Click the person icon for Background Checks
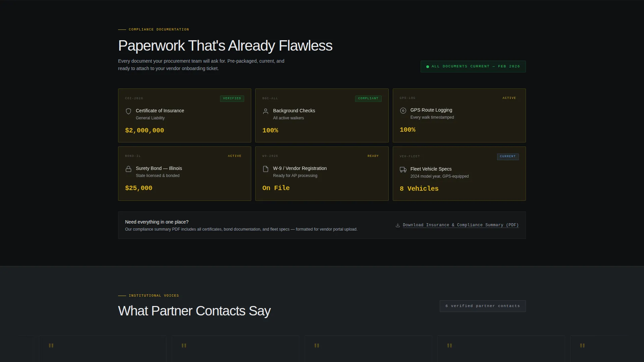 point(266,111)
